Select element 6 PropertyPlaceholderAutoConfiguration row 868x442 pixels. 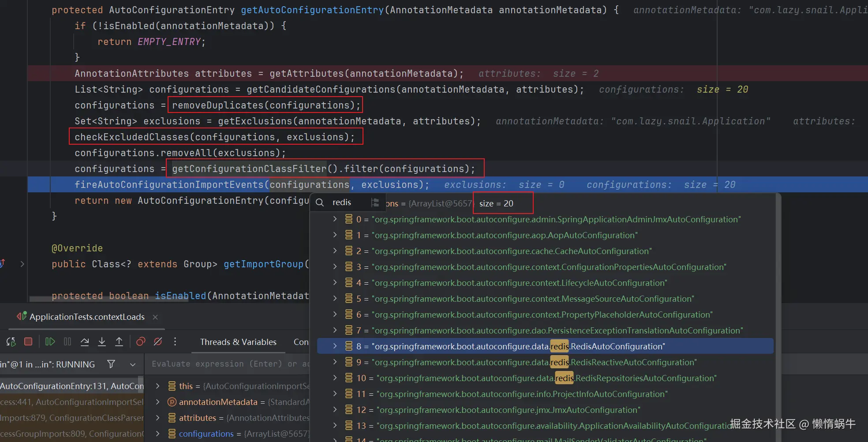coord(545,315)
